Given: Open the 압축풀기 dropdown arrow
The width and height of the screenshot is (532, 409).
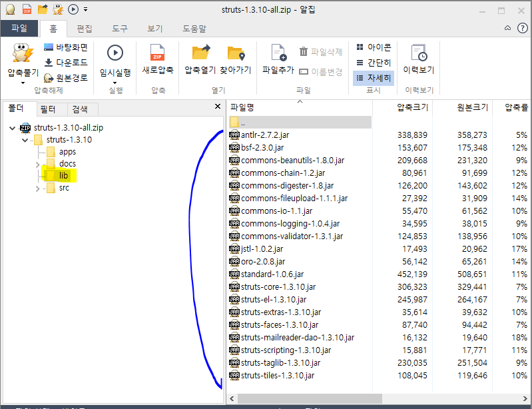Looking at the screenshot, I should [x=23, y=83].
